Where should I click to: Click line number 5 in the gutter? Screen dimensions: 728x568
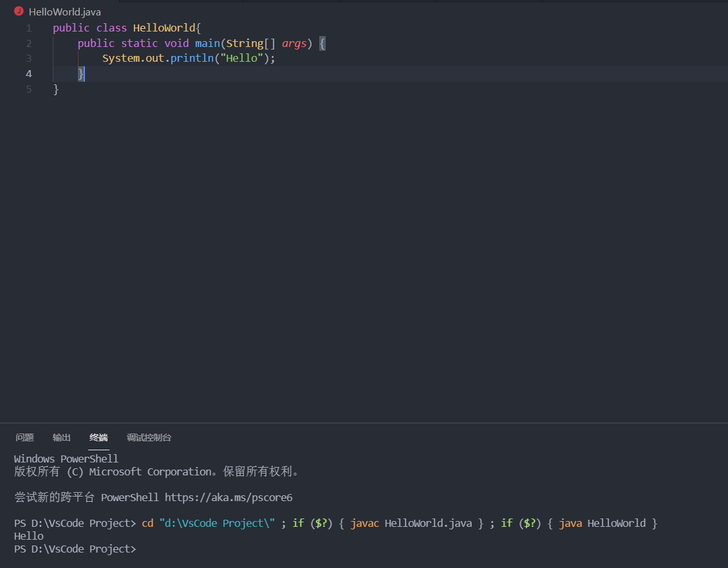(x=29, y=89)
